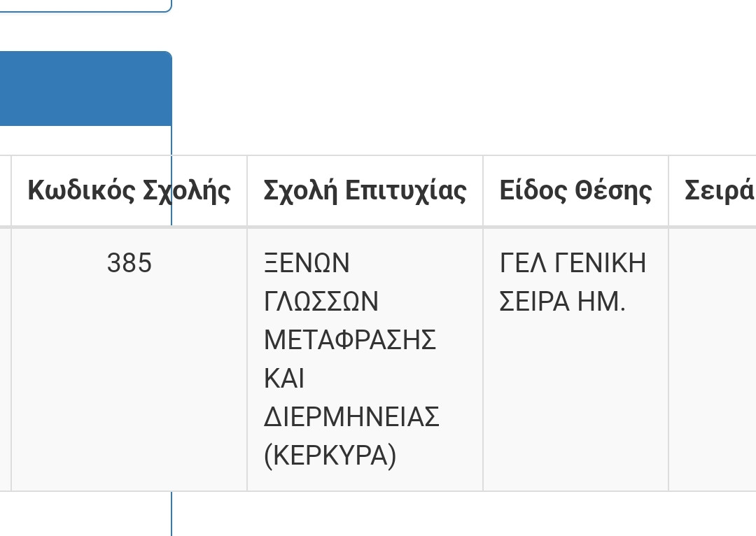Click the narrow data cell left of 385
Viewport: 756px width, 536px height.
pyautogui.click(x=5, y=358)
